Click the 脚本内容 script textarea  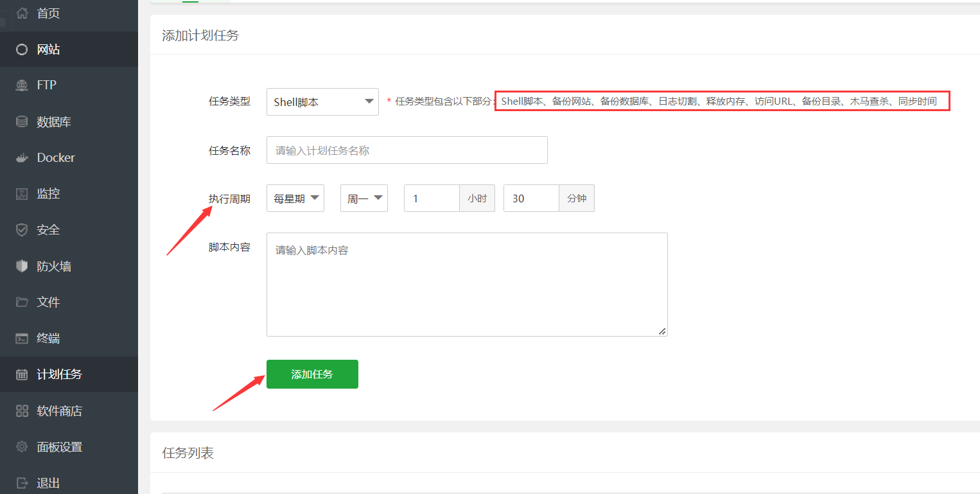467,284
